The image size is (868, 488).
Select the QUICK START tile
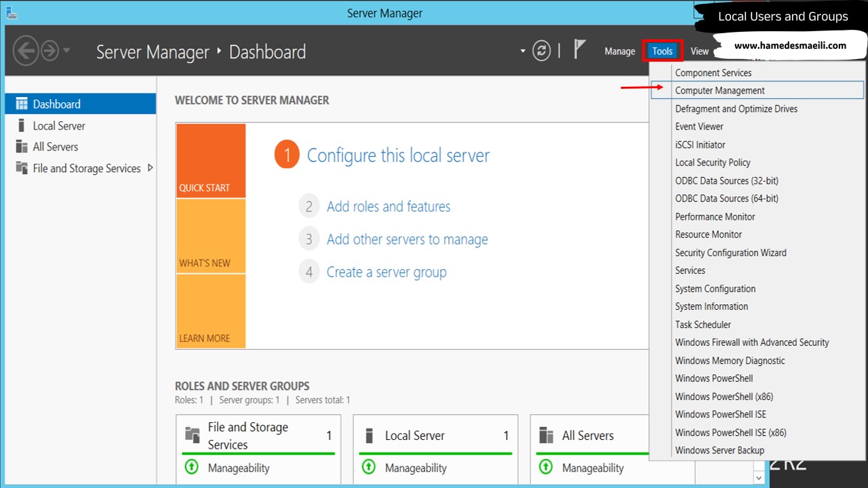coord(211,161)
